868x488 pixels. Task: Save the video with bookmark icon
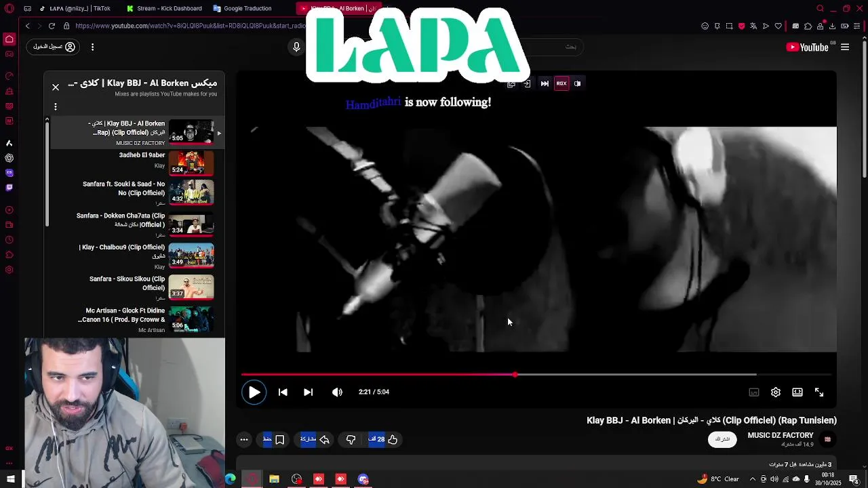click(273, 439)
